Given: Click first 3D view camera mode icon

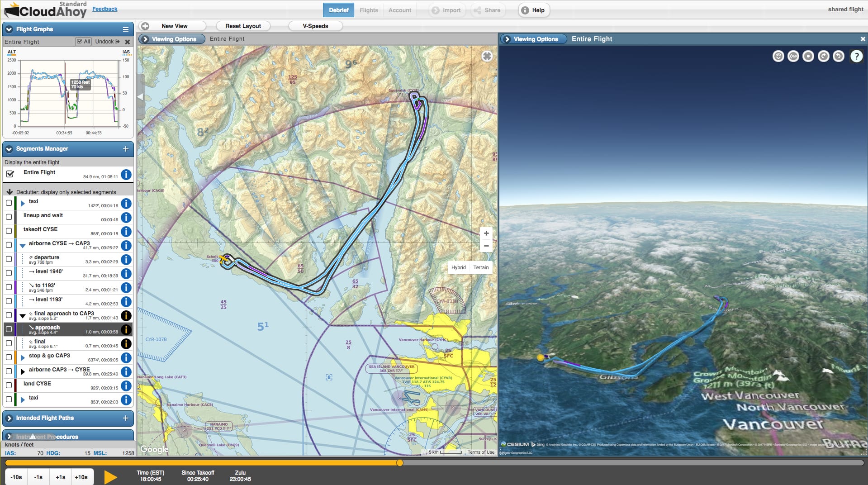Looking at the screenshot, I should point(778,56).
